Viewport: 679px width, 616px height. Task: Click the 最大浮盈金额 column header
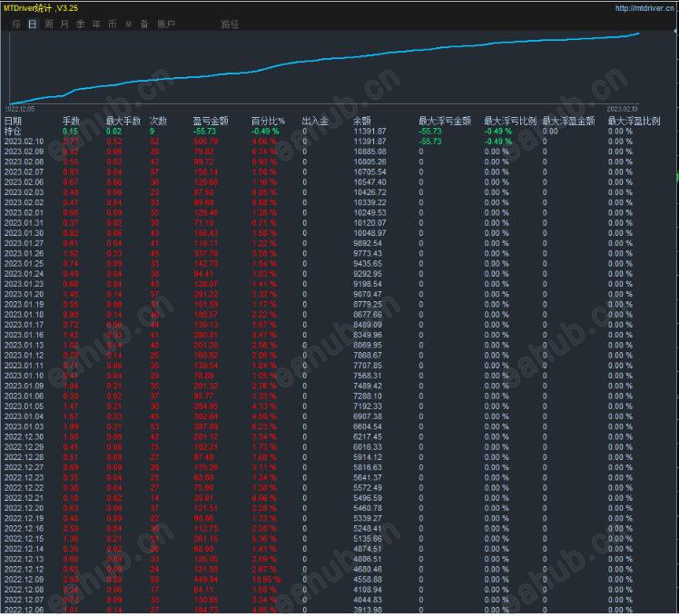pyautogui.click(x=568, y=121)
